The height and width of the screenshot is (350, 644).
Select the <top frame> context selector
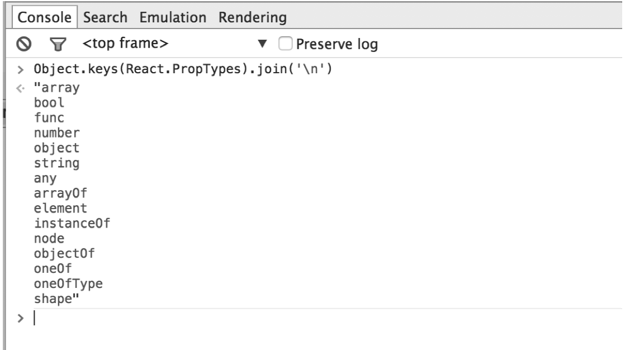(x=125, y=43)
